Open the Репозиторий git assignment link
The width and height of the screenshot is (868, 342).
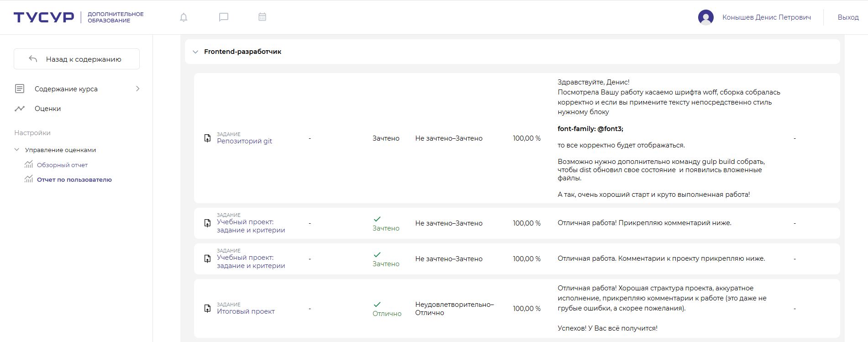(x=244, y=141)
